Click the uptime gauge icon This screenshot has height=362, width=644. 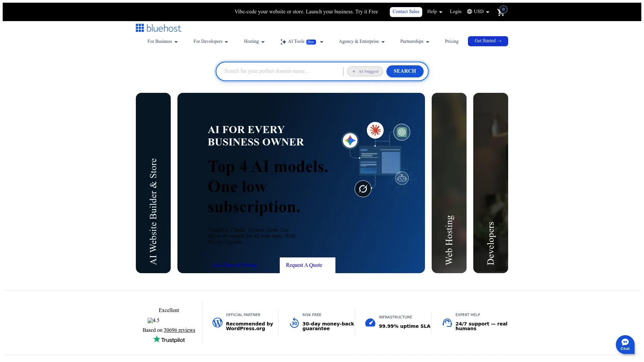click(370, 322)
